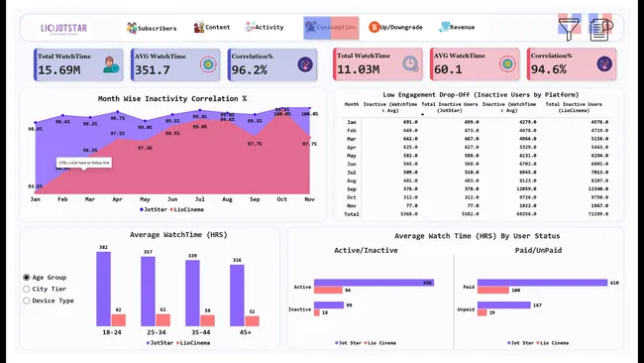Image resolution: width=644 pixels, height=363 pixels.
Task: Click LioCinema legend in Average WatchTime chart
Action: coord(193,343)
